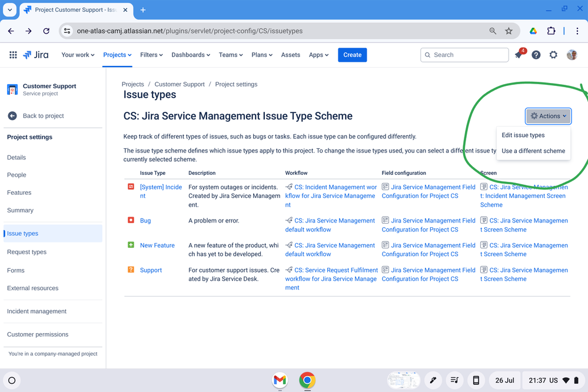588x392 pixels.
Task: Open the Bug issue type link
Action: [145, 221]
